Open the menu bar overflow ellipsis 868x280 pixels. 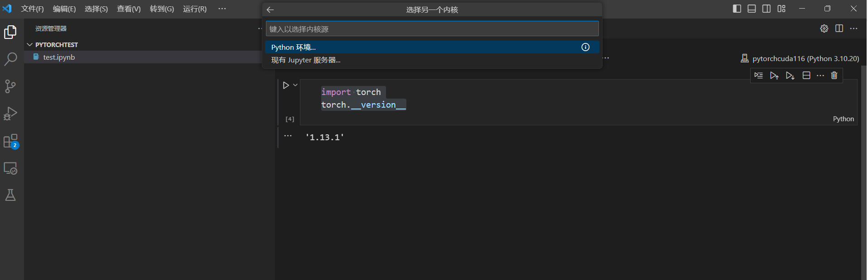click(x=222, y=9)
